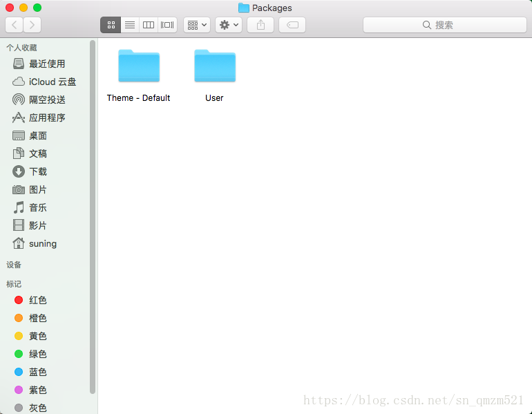Open 图片 in sidebar
The image size is (532, 414).
tap(30, 189)
